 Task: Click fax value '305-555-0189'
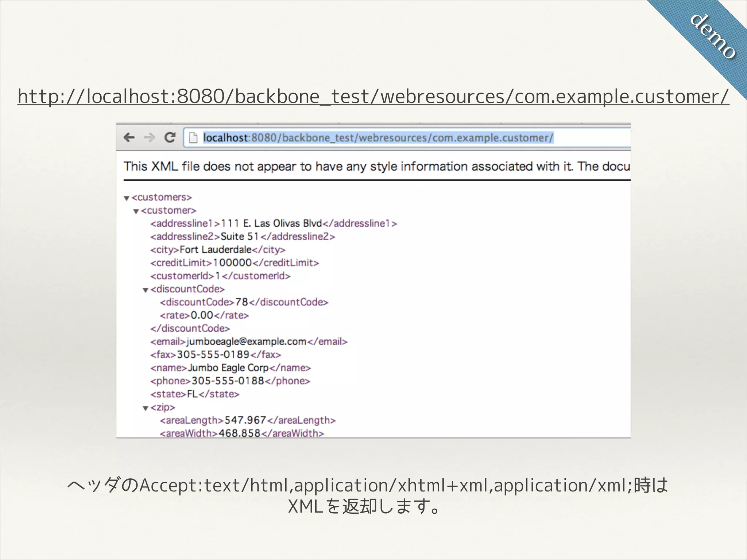(213, 354)
